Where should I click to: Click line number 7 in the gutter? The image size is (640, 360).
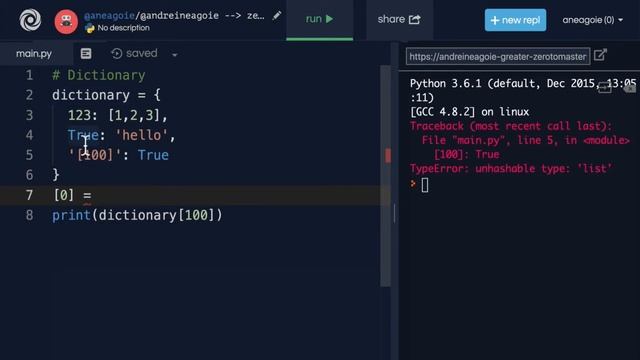pyautogui.click(x=29, y=195)
